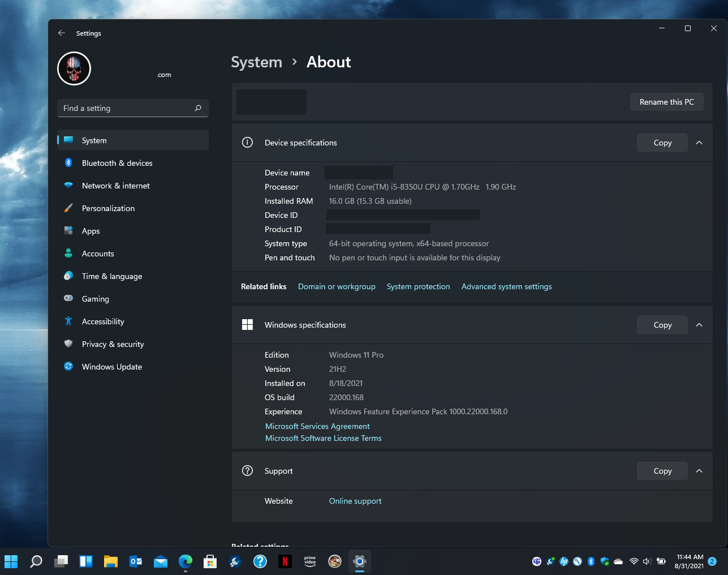Click the Gaming controller icon
The width and height of the screenshot is (728, 575).
click(68, 298)
